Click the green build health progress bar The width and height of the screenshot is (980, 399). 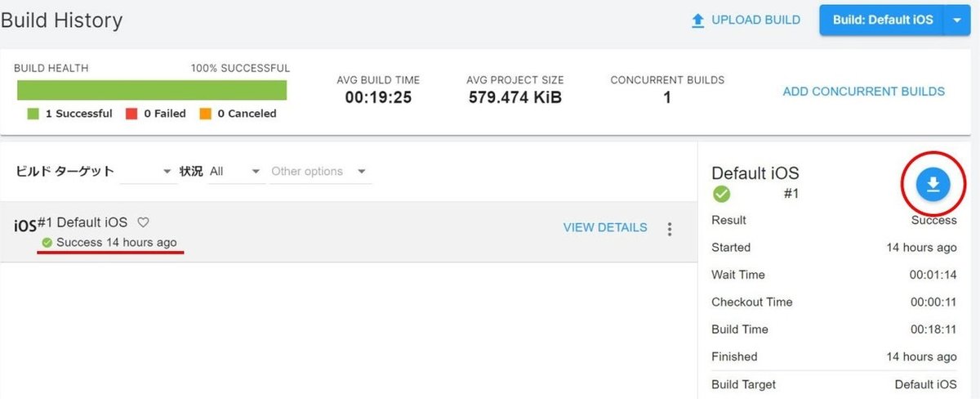click(x=152, y=90)
